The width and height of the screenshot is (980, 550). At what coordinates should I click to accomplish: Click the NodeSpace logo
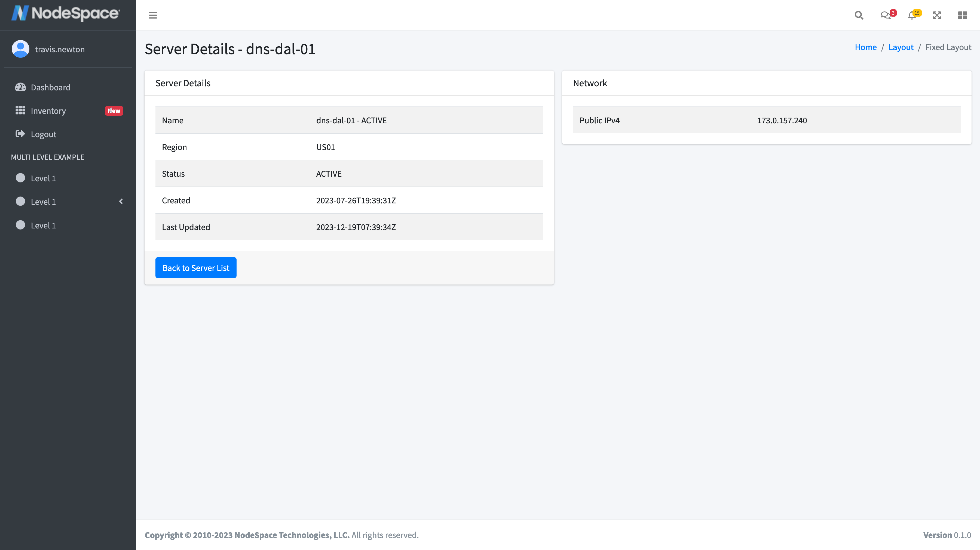(x=65, y=13)
